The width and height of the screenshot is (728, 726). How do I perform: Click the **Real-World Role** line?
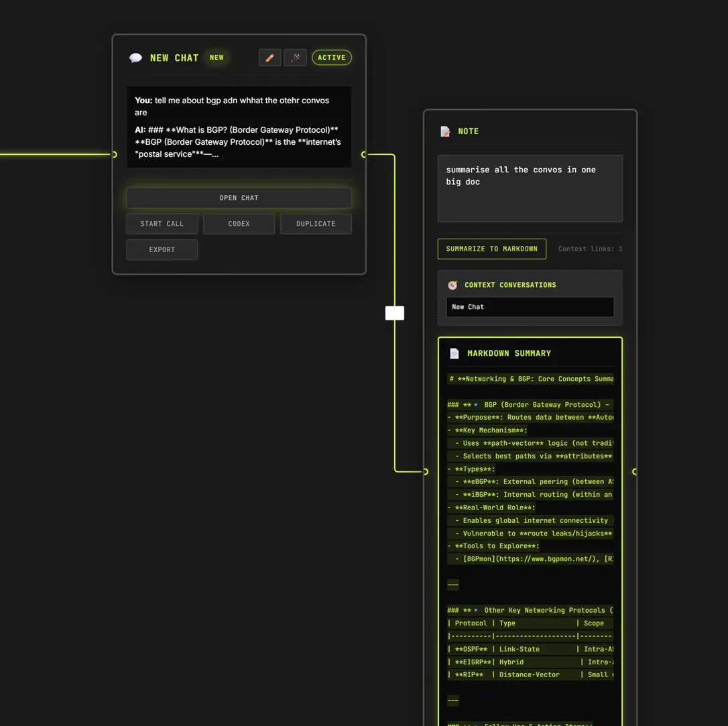[x=491, y=507]
